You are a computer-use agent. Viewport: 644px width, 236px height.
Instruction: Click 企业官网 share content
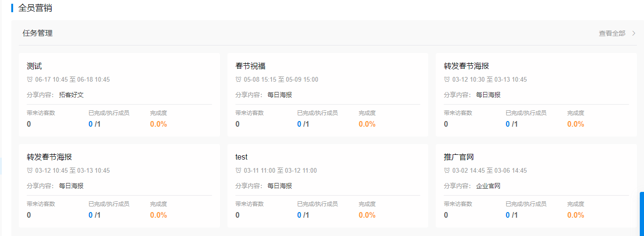pyautogui.click(x=488, y=186)
